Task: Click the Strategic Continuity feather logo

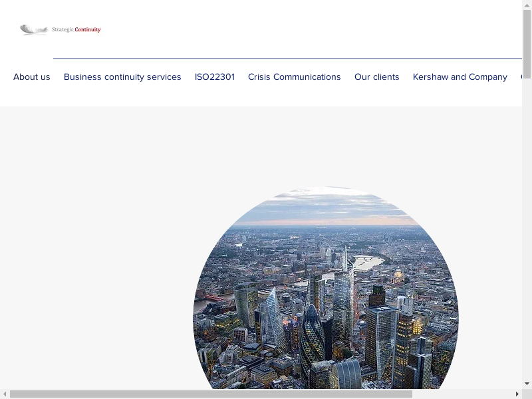Action: click(33, 29)
